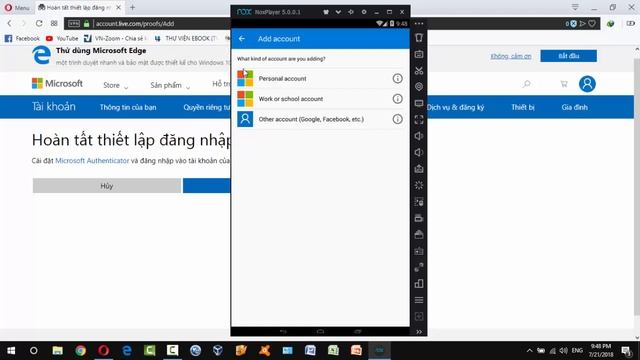Tap Android back navigation button in NoxPlayer
Image resolution: width=640 pixels, height=360 pixels.
point(283,331)
